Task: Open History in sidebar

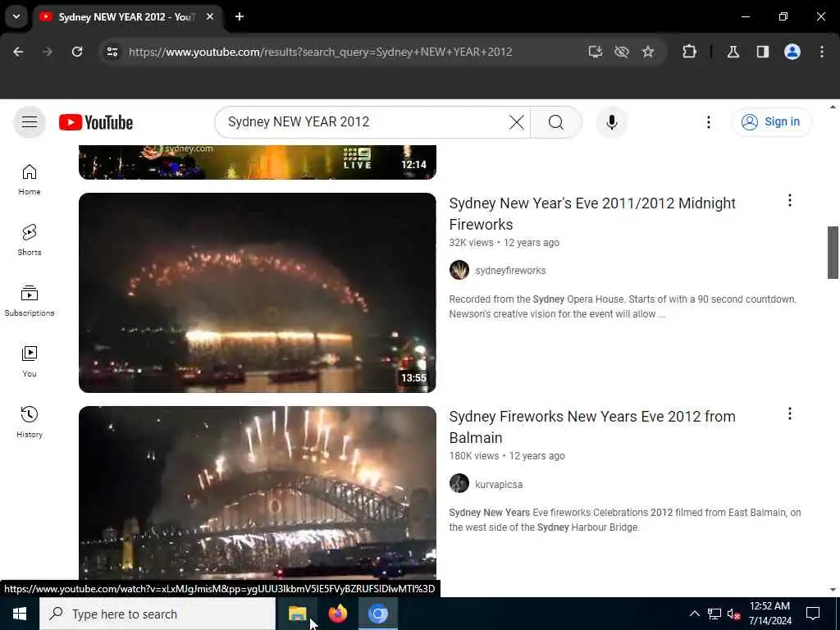Action: point(30,422)
